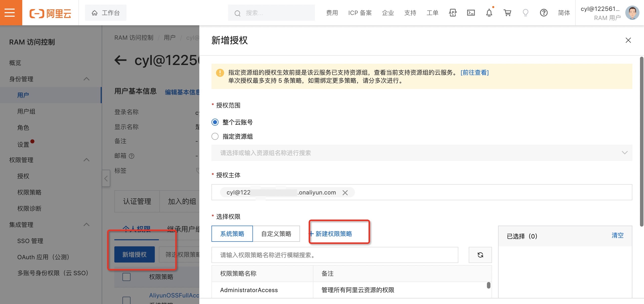This screenshot has height=304, width=644.
Task: Collapse the 身份管理 section
Action: [87, 79]
